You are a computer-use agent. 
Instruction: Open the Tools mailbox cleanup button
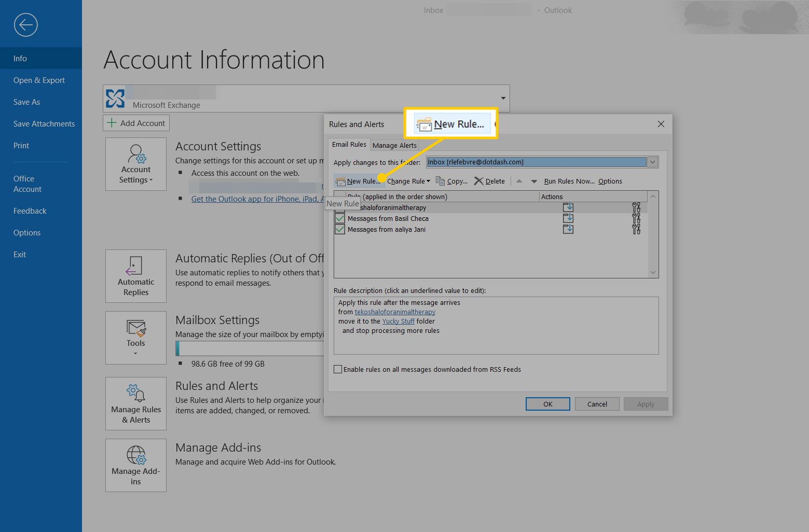point(136,338)
